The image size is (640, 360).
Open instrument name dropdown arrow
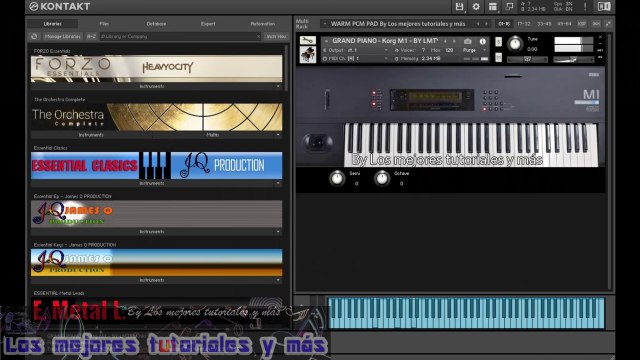(327, 41)
